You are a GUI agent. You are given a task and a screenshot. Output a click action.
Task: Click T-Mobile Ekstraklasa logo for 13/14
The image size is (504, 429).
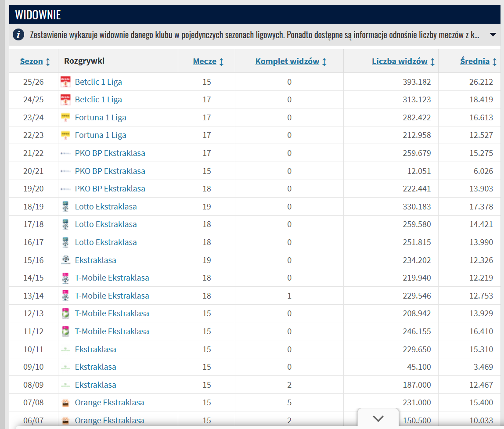[x=65, y=296]
